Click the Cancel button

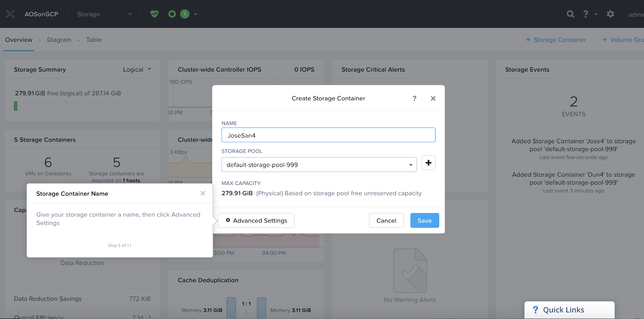386,220
